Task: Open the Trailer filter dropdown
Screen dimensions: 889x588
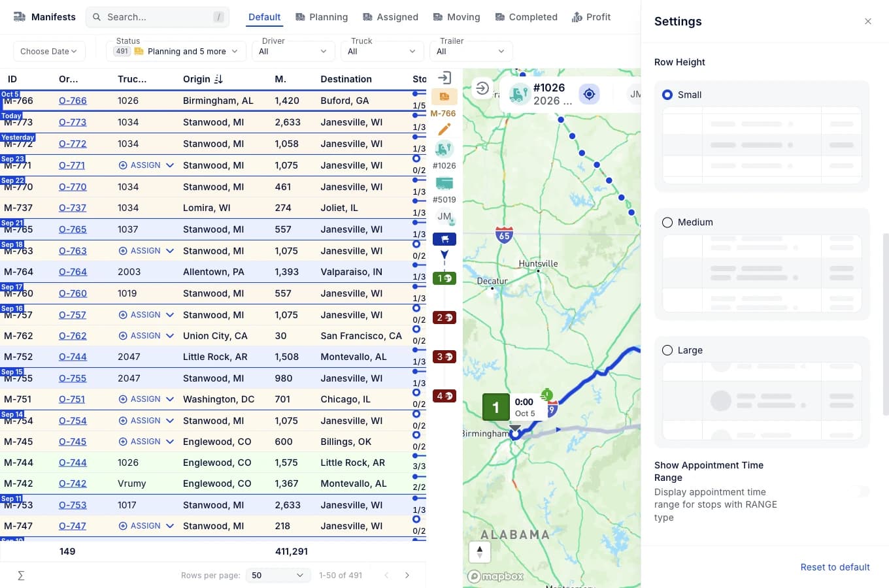Action: tap(471, 52)
